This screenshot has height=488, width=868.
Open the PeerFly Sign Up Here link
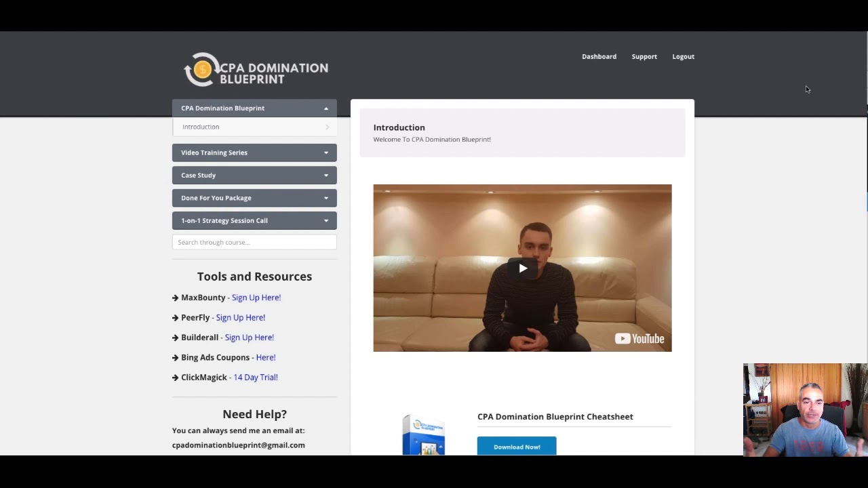(x=241, y=317)
